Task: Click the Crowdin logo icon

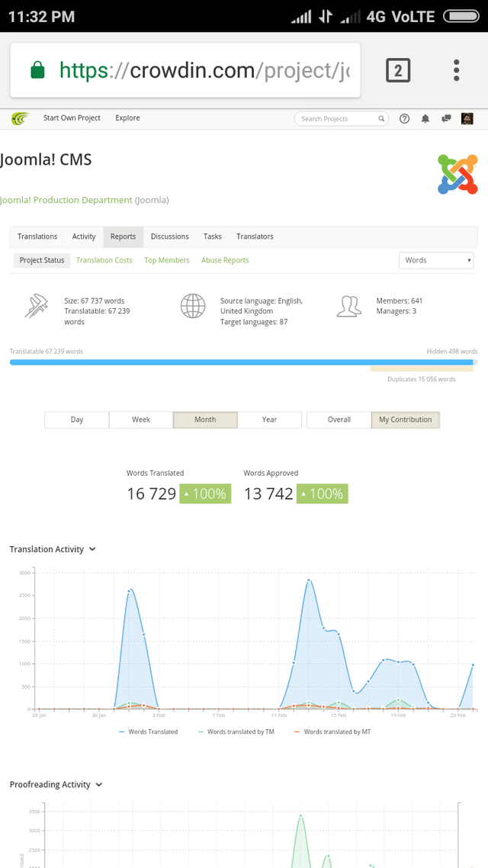Action: pyautogui.click(x=20, y=118)
